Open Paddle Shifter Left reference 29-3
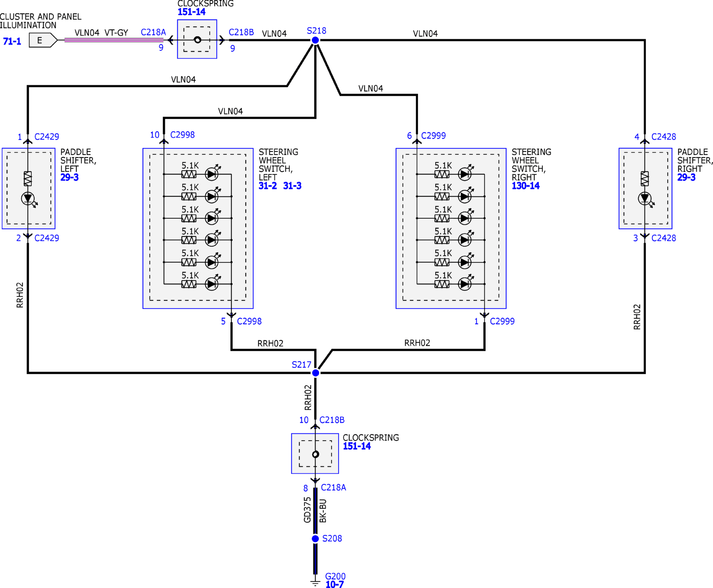 [x=70, y=177]
